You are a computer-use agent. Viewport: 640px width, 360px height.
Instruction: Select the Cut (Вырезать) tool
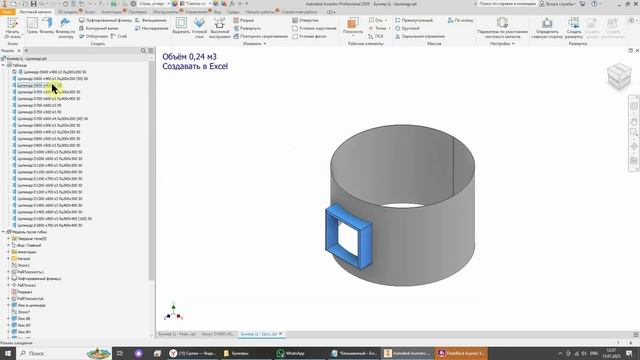coord(181,25)
